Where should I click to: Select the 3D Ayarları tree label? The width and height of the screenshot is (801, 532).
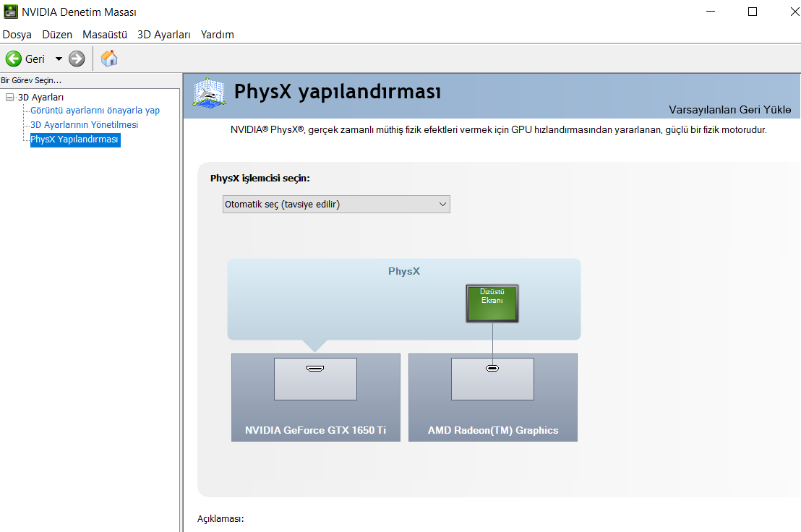pyautogui.click(x=41, y=97)
